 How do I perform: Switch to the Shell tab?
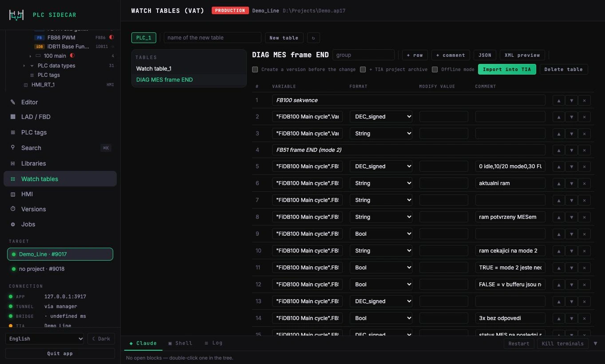[180, 343]
